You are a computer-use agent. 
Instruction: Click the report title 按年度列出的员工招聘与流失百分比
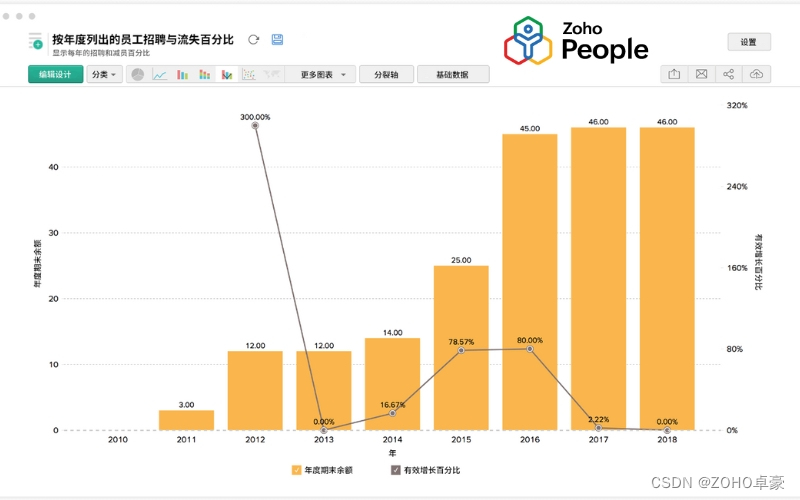(x=143, y=39)
